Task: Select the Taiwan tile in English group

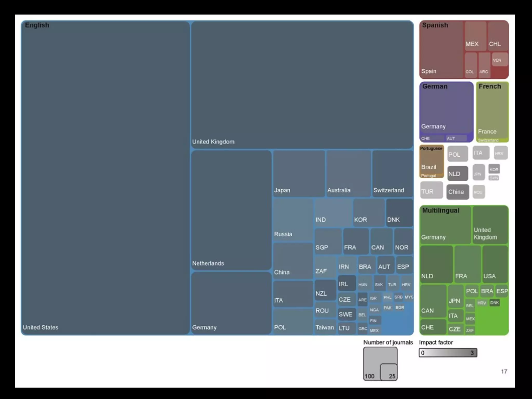Action: [325, 327]
